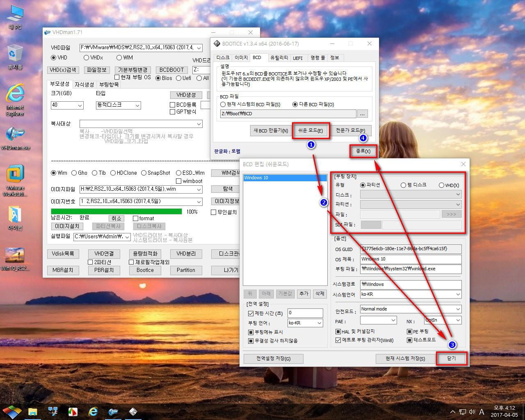Screen dimensions: 525x420
Task: Open the 안전모드 Normal mode dropdown
Action: [458, 309]
